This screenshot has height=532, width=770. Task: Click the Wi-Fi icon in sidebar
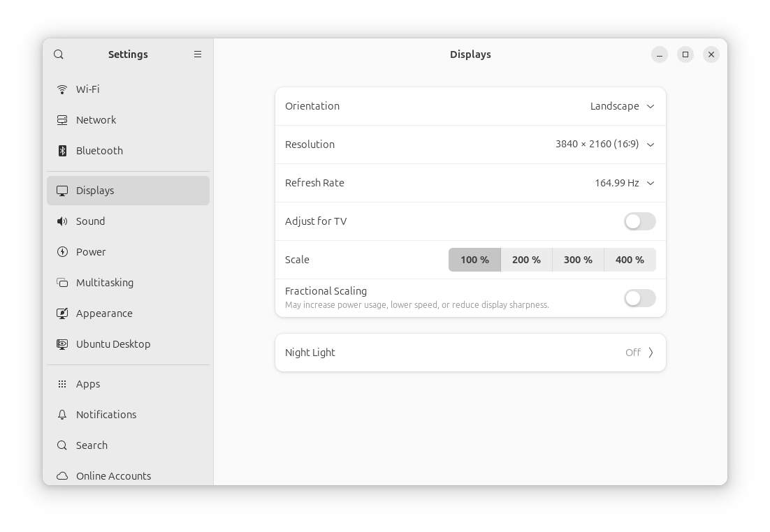click(62, 89)
